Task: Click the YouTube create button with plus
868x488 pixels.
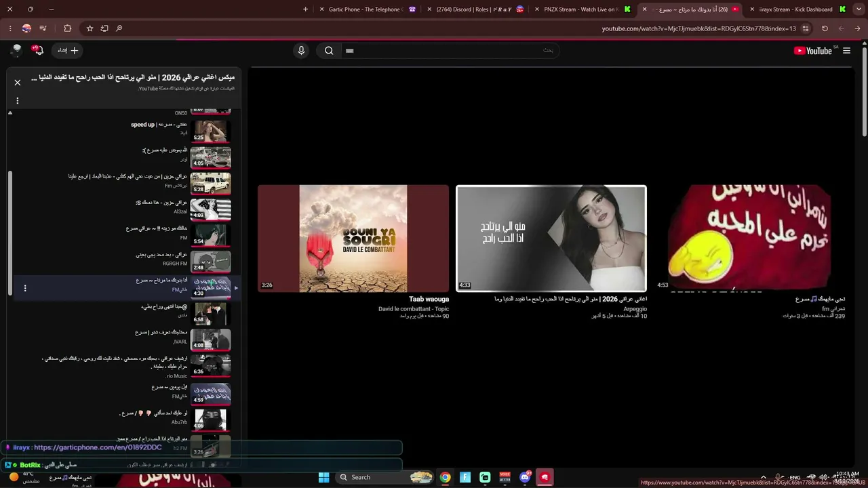Action: 68,50
